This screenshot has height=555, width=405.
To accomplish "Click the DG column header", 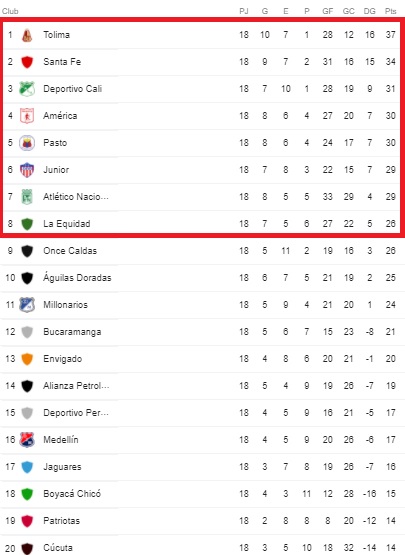I will (x=370, y=11).
